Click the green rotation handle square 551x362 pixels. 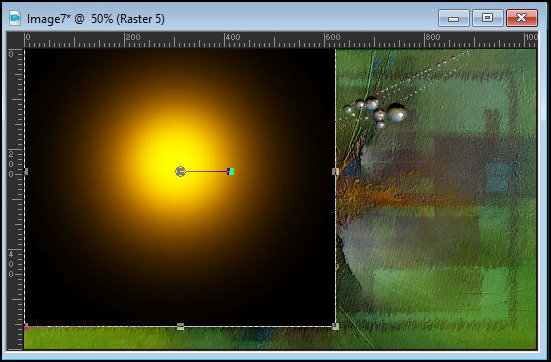231,172
